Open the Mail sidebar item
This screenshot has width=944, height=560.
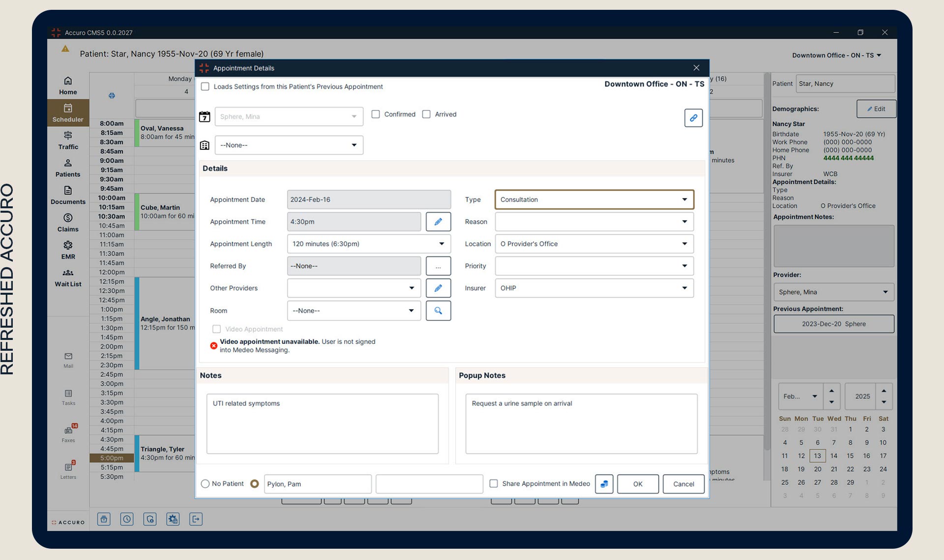click(68, 360)
